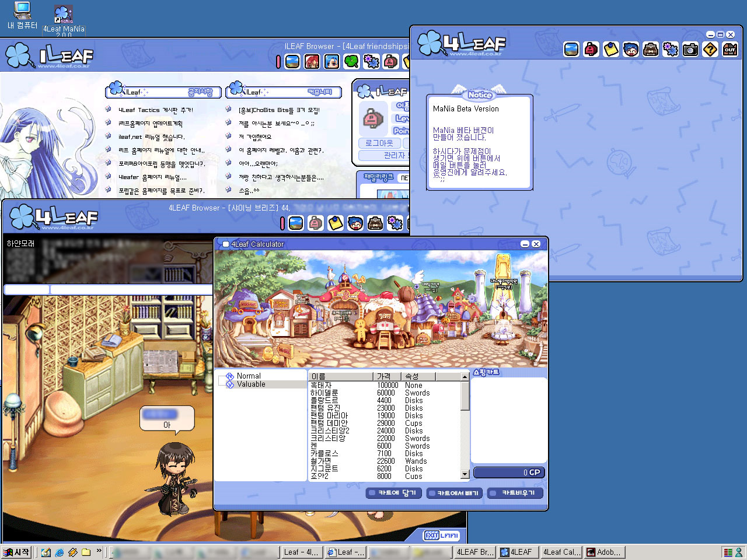Click 가격 column header in item list
The height and width of the screenshot is (560, 747).
(388, 376)
